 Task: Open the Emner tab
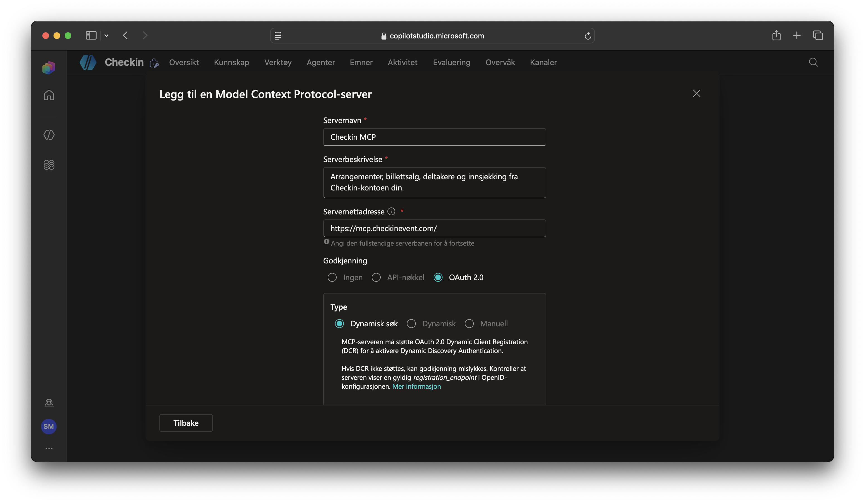click(361, 62)
